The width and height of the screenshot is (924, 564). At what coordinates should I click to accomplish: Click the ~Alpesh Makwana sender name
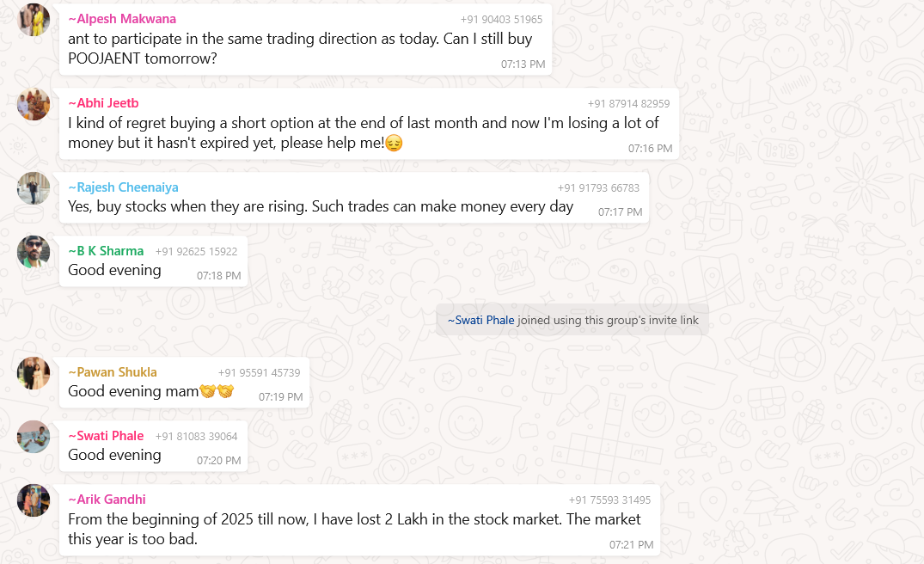click(122, 19)
